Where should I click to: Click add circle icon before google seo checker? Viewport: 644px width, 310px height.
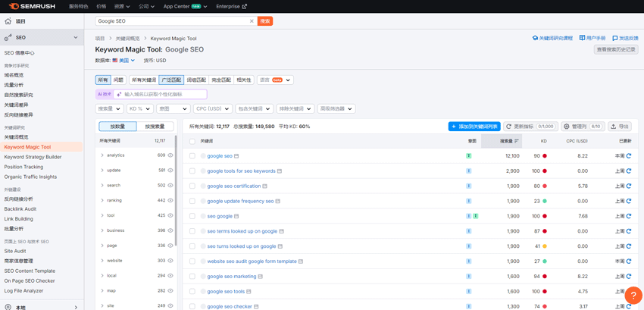tap(203, 307)
